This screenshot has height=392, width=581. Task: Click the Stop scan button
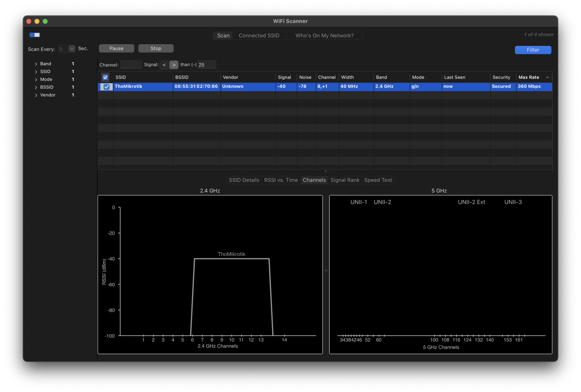(156, 48)
